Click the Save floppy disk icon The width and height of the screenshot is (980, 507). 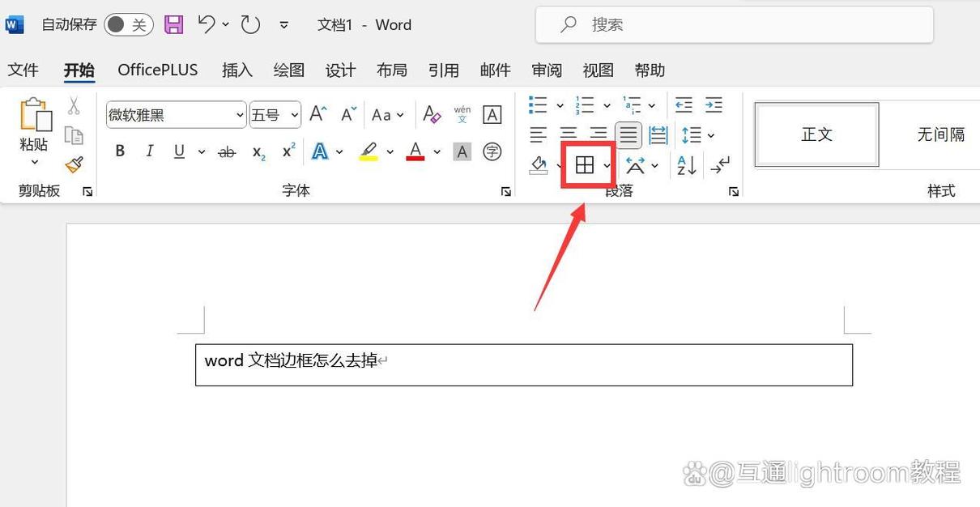pos(173,24)
